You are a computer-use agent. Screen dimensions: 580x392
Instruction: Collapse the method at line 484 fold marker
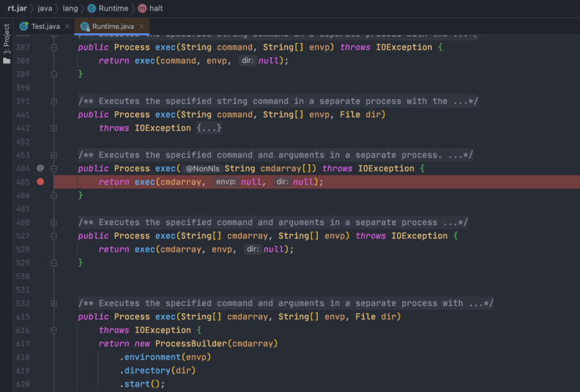54,169
